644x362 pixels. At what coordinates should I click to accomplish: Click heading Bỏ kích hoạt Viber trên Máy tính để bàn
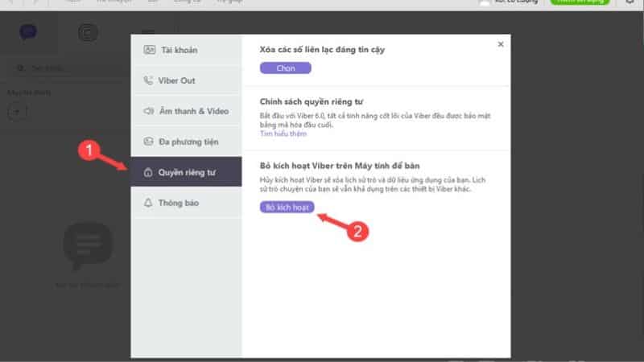pos(340,166)
